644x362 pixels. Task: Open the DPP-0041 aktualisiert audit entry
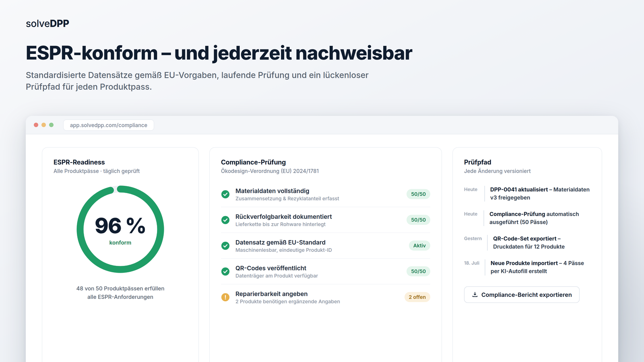click(x=527, y=193)
